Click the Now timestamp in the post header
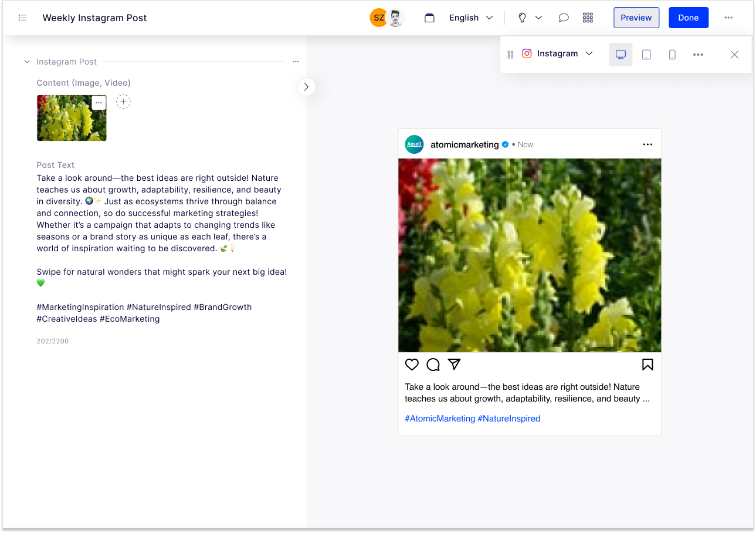 point(526,144)
